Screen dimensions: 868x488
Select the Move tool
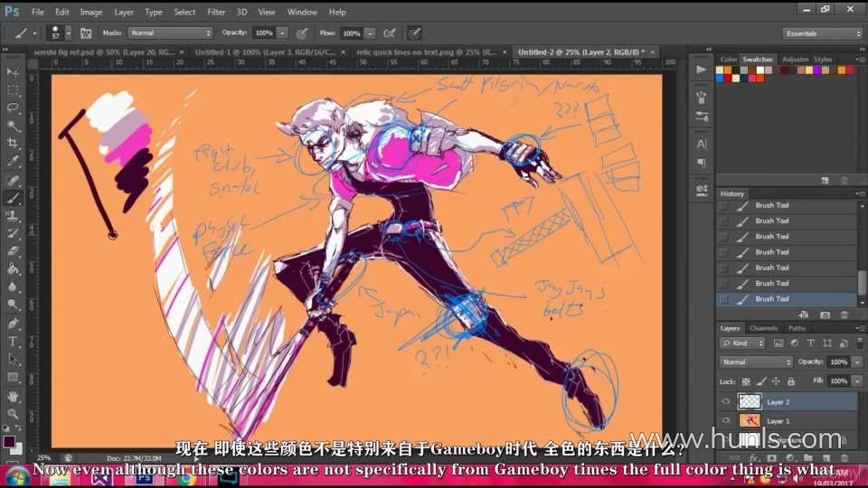tap(13, 71)
